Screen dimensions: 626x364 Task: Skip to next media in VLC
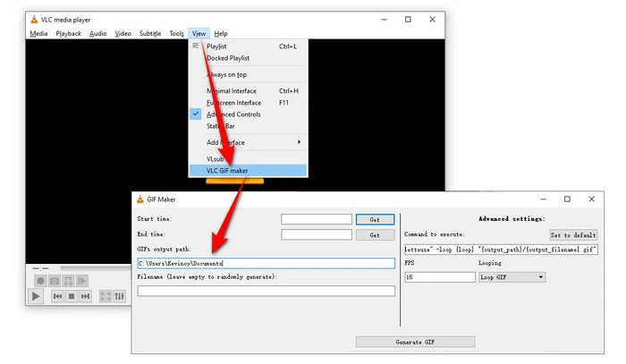point(86,296)
